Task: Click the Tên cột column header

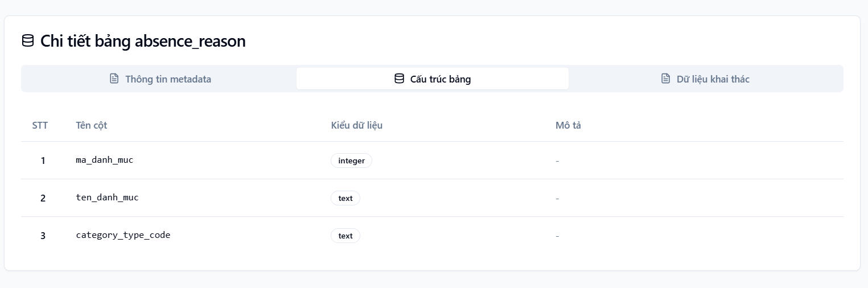Action: pyautogui.click(x=92, y=125)
